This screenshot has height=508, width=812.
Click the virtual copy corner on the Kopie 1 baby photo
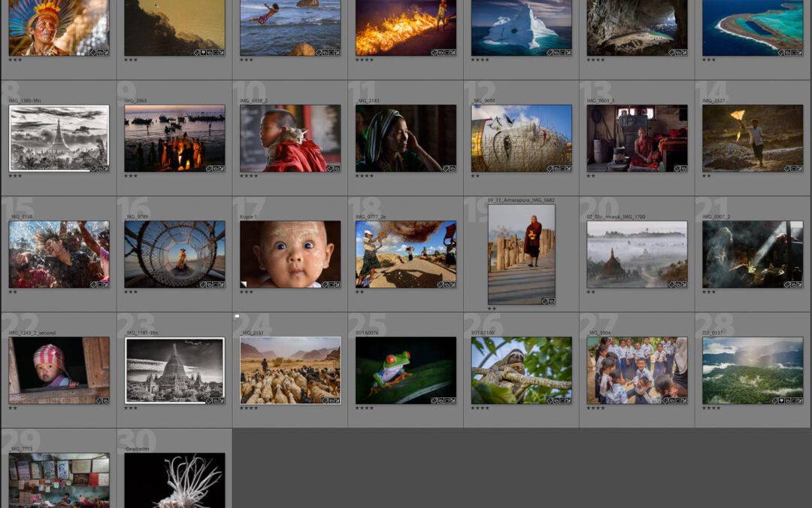[x=244, y=284]
